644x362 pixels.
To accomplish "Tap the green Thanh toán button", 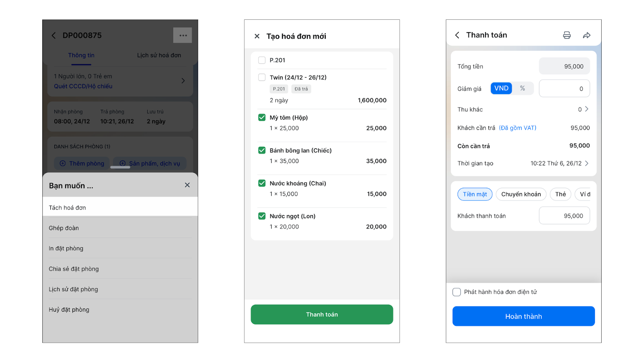I will point(322,315).
